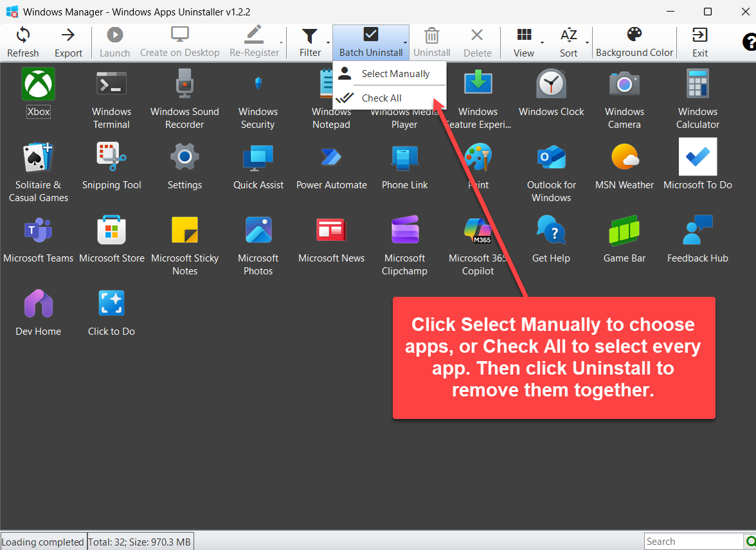Image resolution: width=756 pixels, height=550 pixels.
Task: Click the Batch Uninstall button
Action: tap(371, 42)
